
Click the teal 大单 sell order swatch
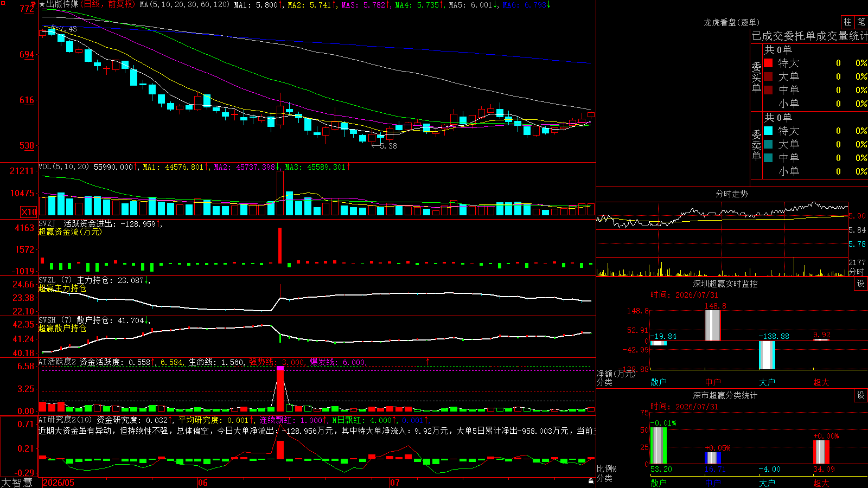768,144
